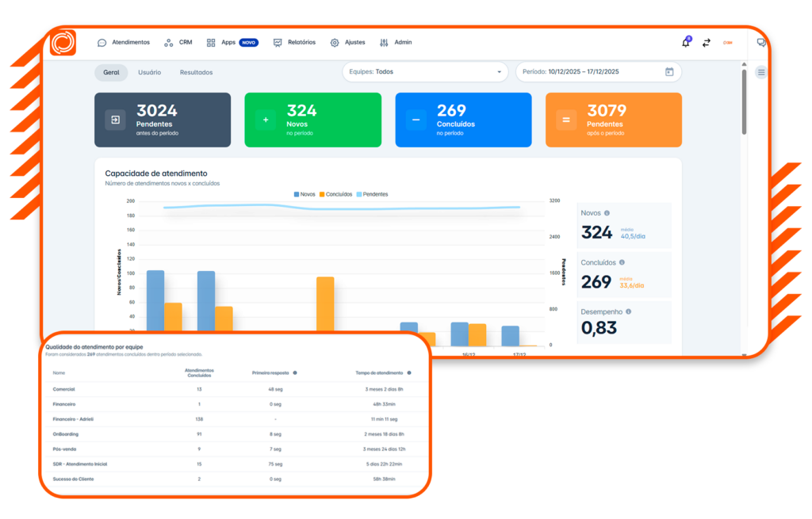Click the vertical scrollbar on the dashboard

744,103
